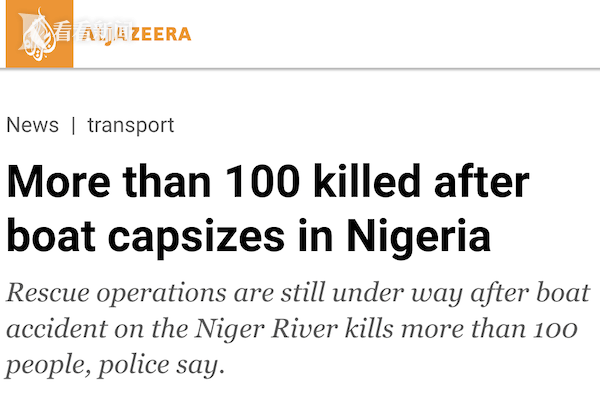This screenshot has width=600, height=403.
Task: Click the word 'Rescue' in the summary
Action: [x=48, y=293]
